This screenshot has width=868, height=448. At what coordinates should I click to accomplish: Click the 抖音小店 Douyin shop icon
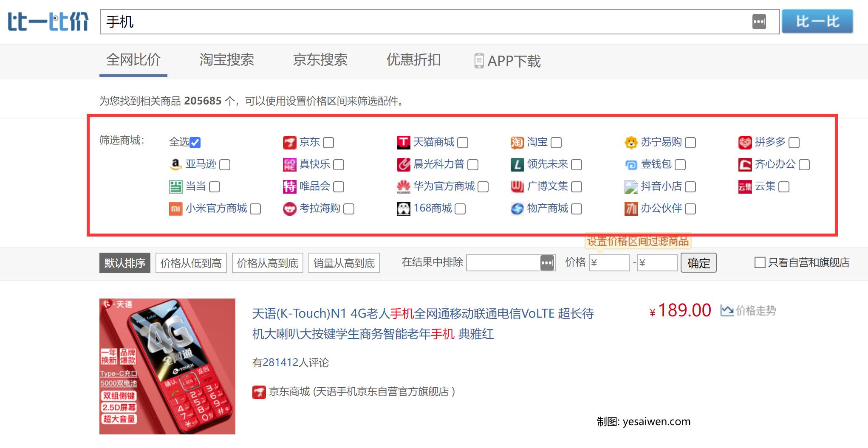point(631,187)
